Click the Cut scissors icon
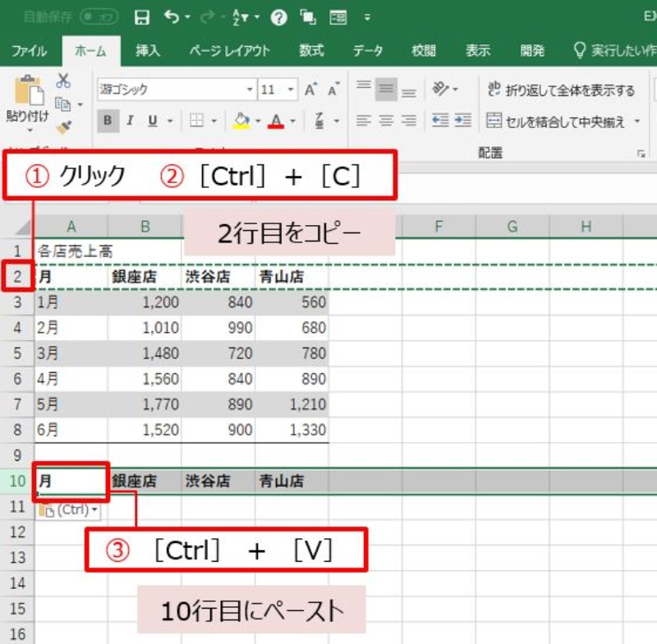 tap(63, 80)
